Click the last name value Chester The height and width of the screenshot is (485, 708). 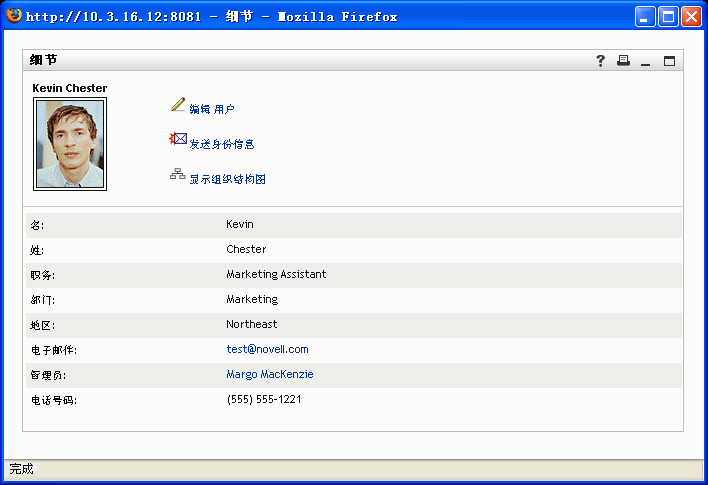click(x=246, y=249)
